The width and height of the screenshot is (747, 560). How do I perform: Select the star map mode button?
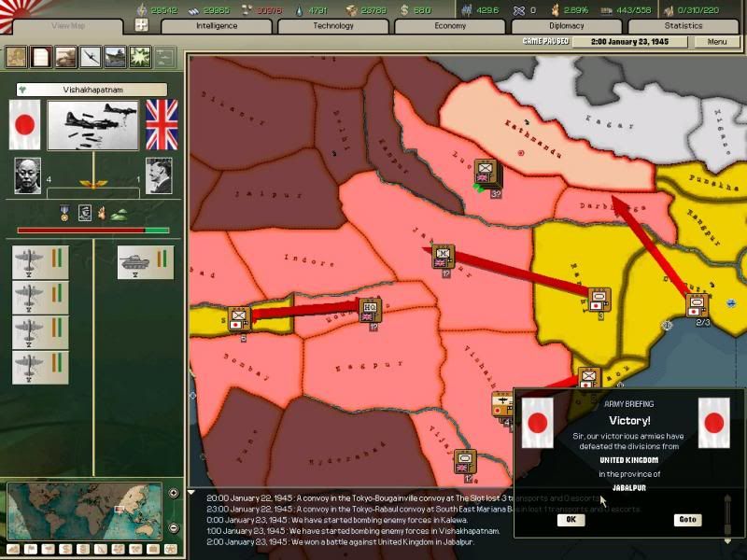coord(170,550)
